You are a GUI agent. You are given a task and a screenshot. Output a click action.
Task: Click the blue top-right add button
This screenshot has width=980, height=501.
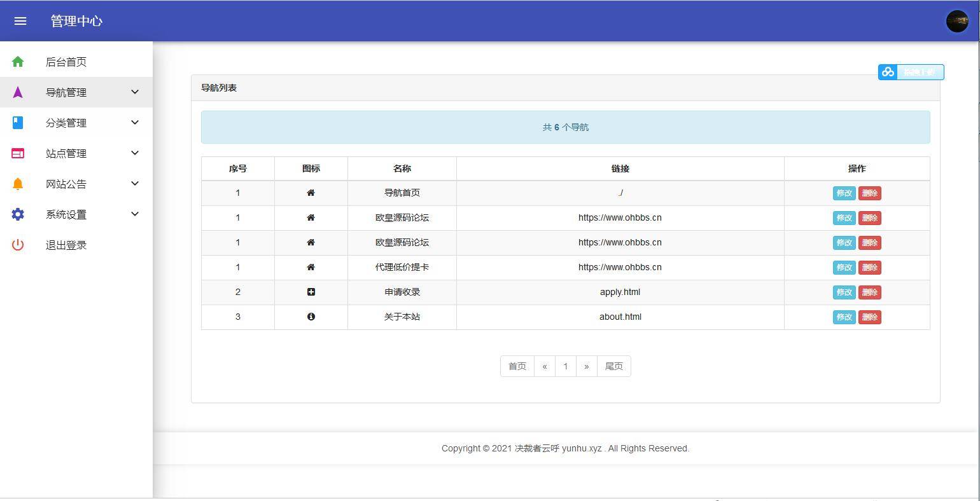point(911,72)
